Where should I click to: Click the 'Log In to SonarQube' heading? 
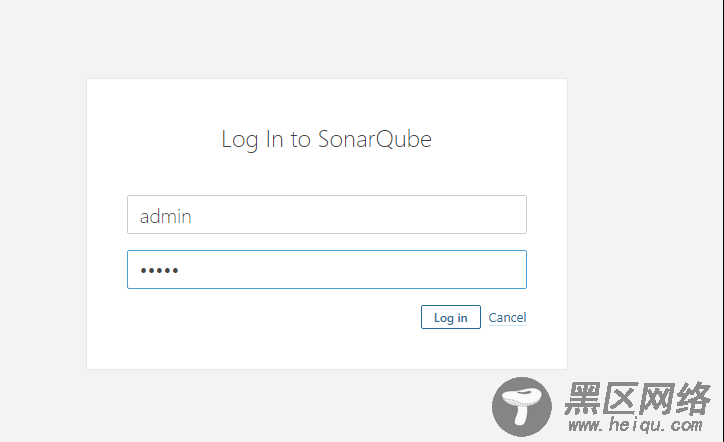click(326, 139)
